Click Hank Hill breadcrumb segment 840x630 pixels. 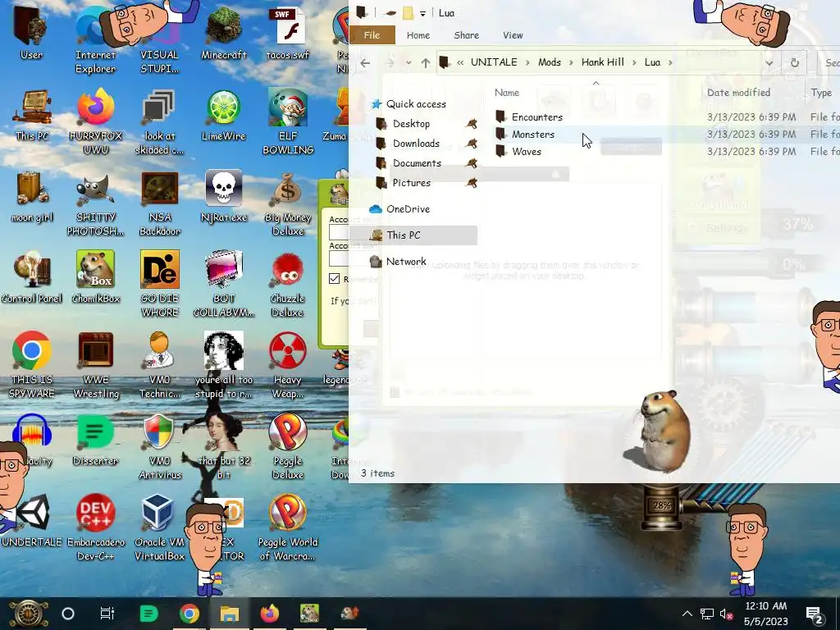click(x=603, y=62)
